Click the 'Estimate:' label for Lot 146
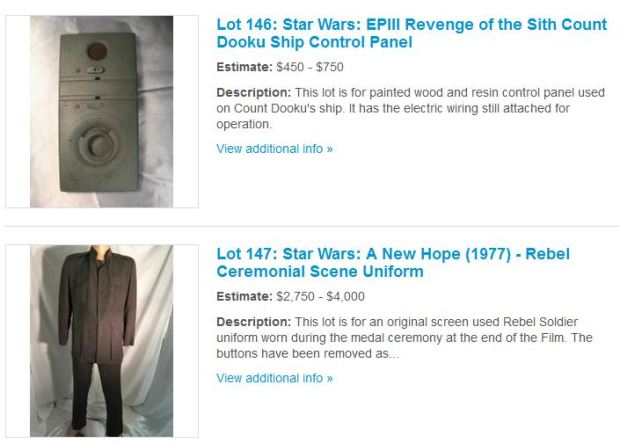 point(244,67)
